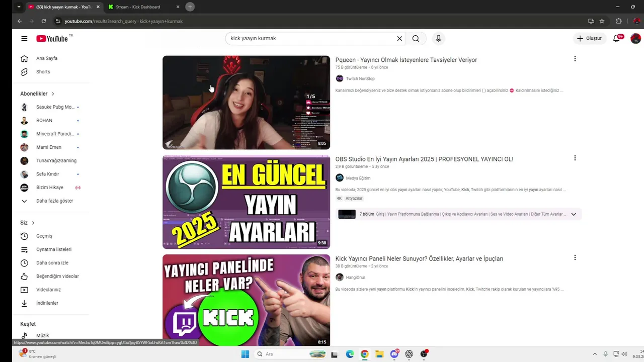Open the Twitch NonStop channel link
644x362 pixels.
(x=360, y=78)
